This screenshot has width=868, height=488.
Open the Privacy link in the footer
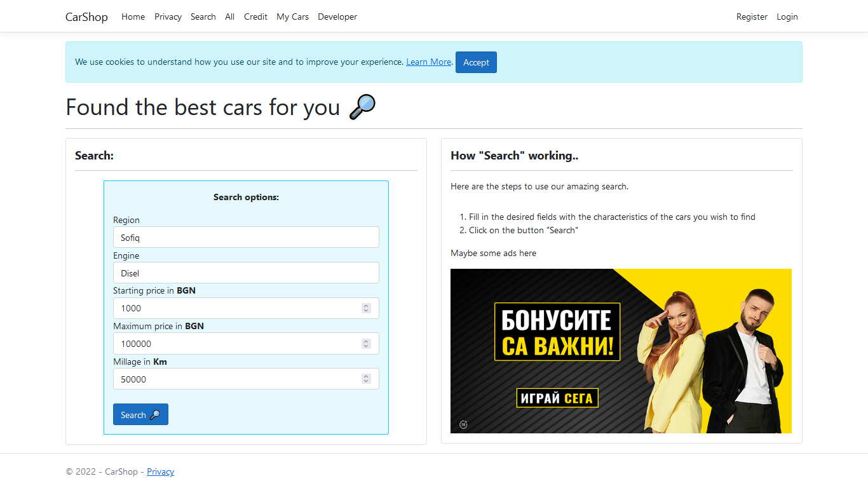coord(160,471)
